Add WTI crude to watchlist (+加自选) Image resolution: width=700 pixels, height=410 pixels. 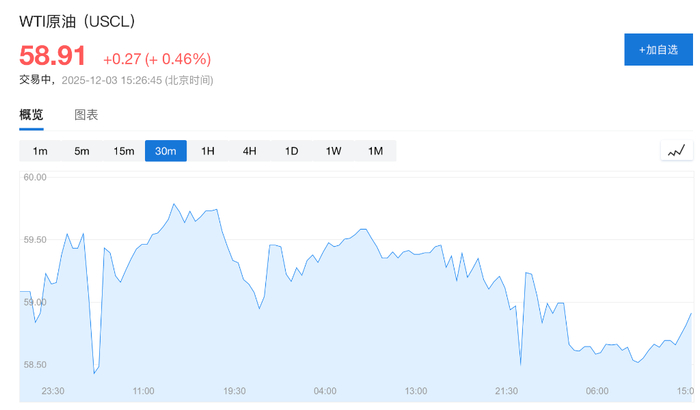pos(658,49)
